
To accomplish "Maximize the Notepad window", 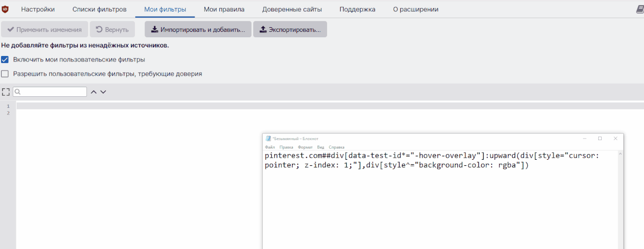I will click(600, 139).
